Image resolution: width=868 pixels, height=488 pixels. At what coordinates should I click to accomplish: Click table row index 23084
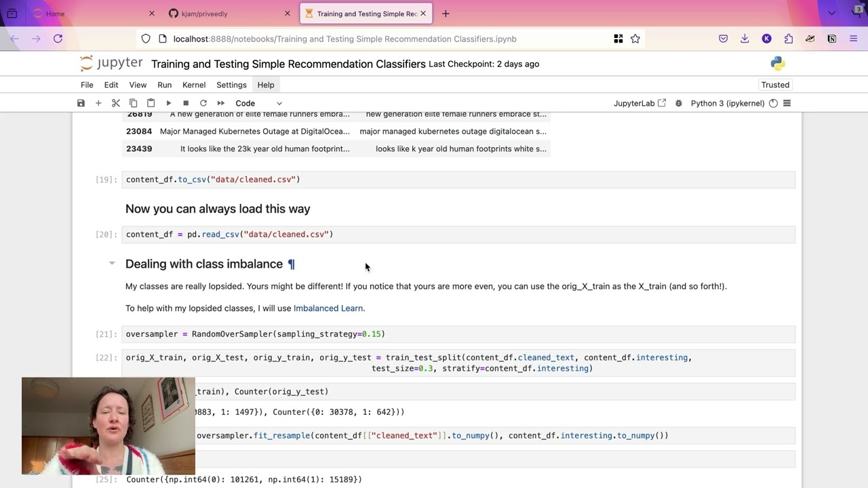click(x=139, y=131)
